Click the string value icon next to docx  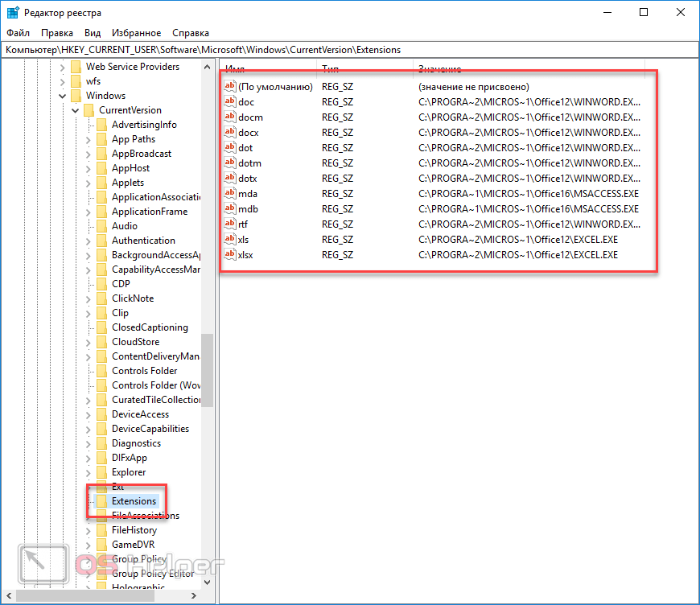coord(230,133)
